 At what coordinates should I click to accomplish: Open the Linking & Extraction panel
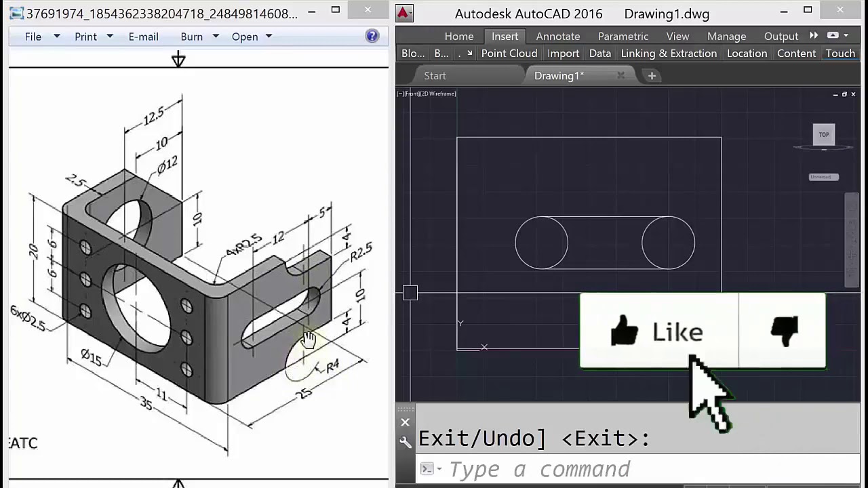click(669, 54)
